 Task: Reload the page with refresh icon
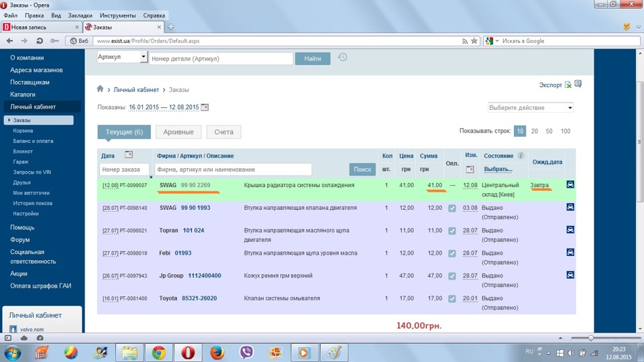40,41
